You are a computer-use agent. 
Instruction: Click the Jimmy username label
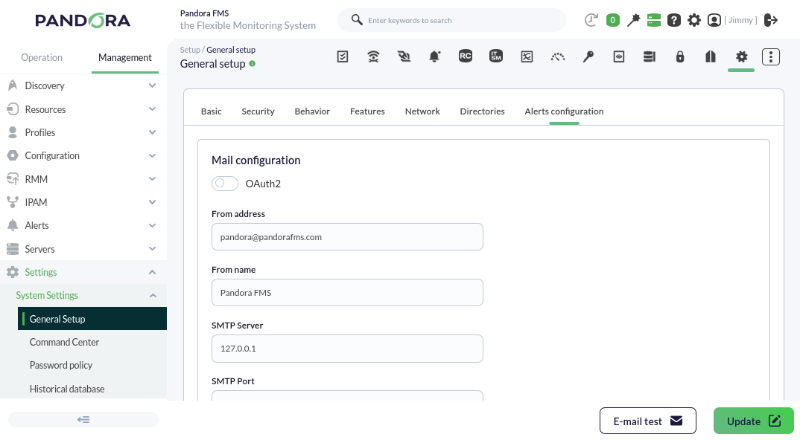click(741, 20)
